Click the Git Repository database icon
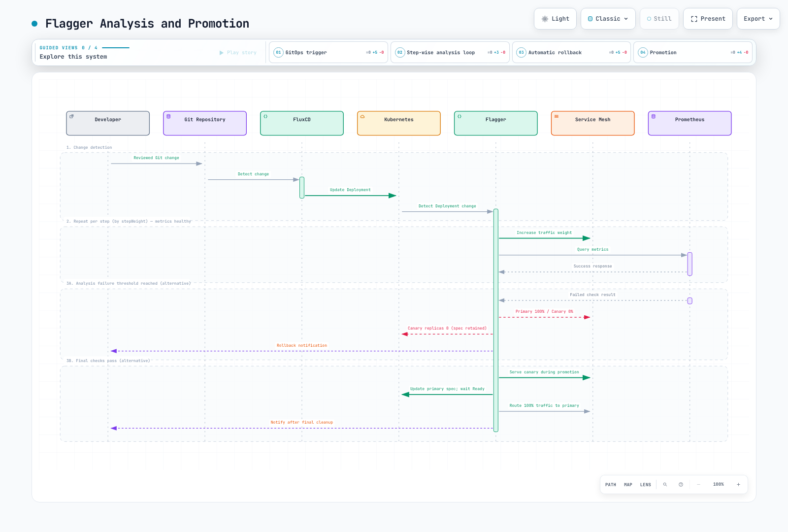The height and width of the screenshot is (532, 788). [168, 117]
